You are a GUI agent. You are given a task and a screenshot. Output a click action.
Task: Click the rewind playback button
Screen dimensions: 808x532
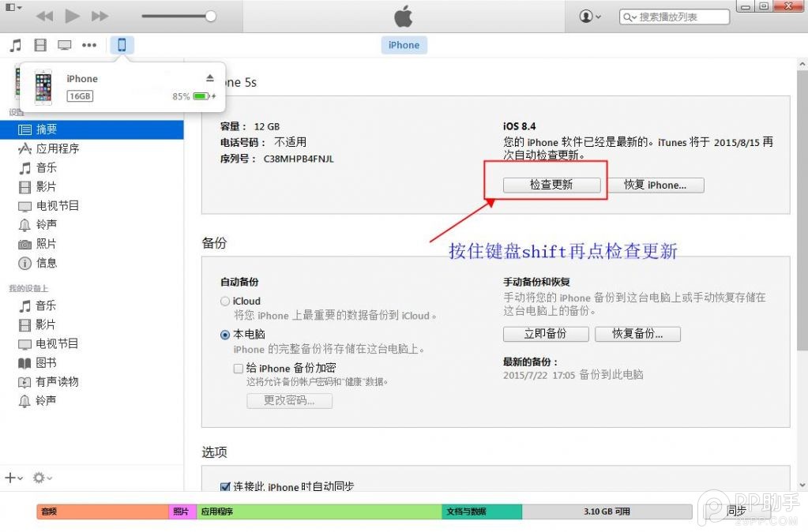[45, 16]
